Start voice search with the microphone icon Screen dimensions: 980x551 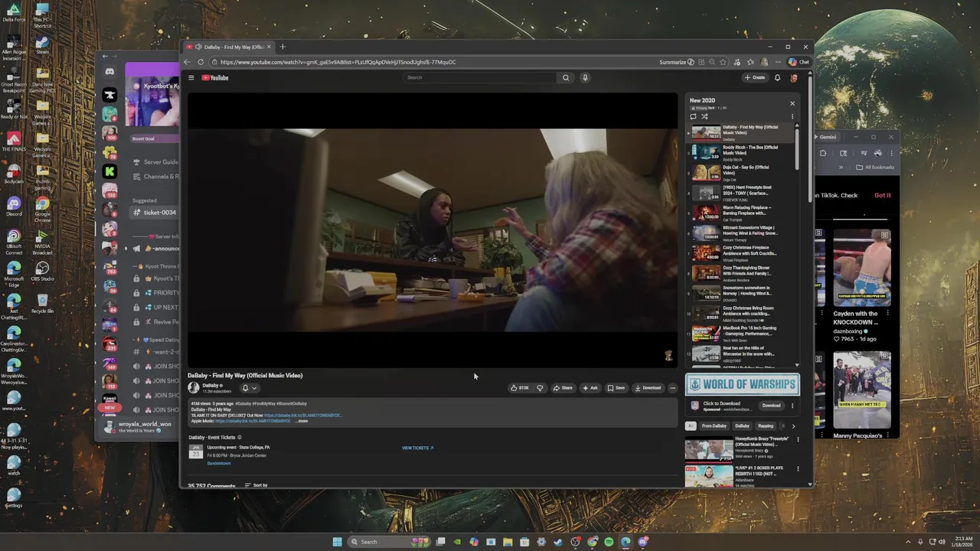(585, 77)
